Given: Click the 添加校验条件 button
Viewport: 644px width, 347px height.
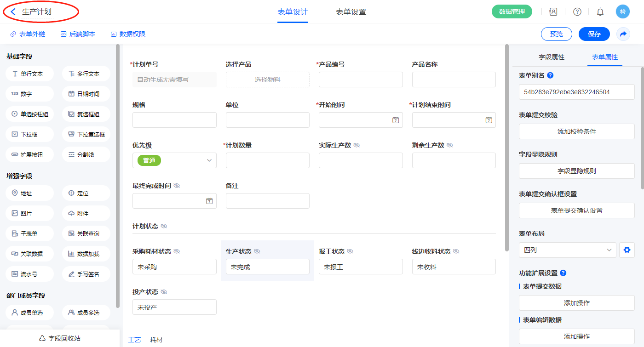Looking at the screenshot, I should (576, 131).
